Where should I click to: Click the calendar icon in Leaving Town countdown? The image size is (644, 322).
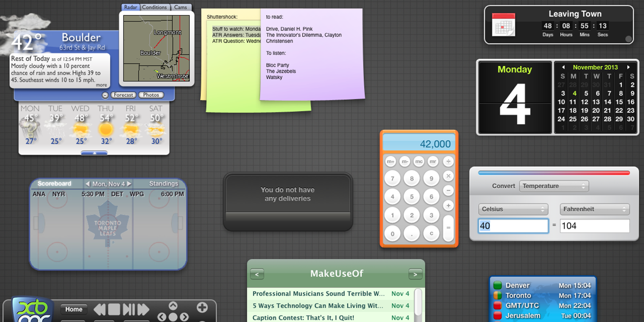pos(503,25)
